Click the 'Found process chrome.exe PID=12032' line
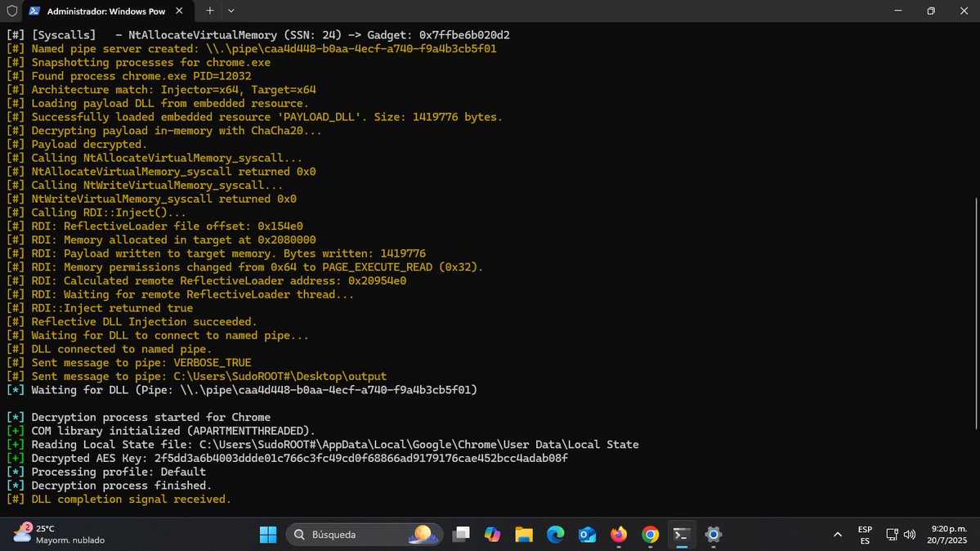 129,76
